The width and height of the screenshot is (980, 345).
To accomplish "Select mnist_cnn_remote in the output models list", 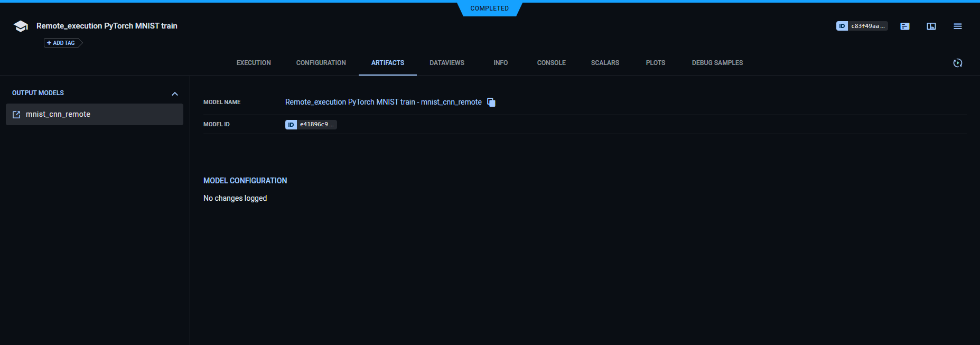I will click(x=58, y=115).
